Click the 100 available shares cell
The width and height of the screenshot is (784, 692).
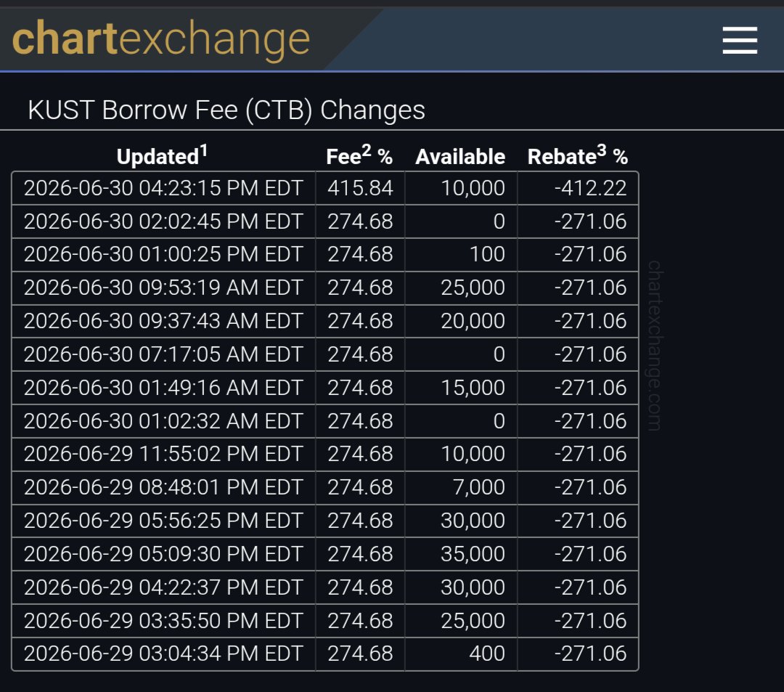coord(487,254)
